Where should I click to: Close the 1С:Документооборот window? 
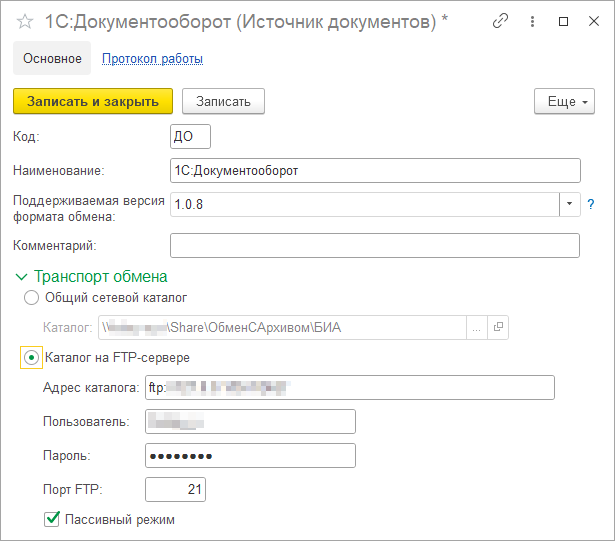[591, 20]
